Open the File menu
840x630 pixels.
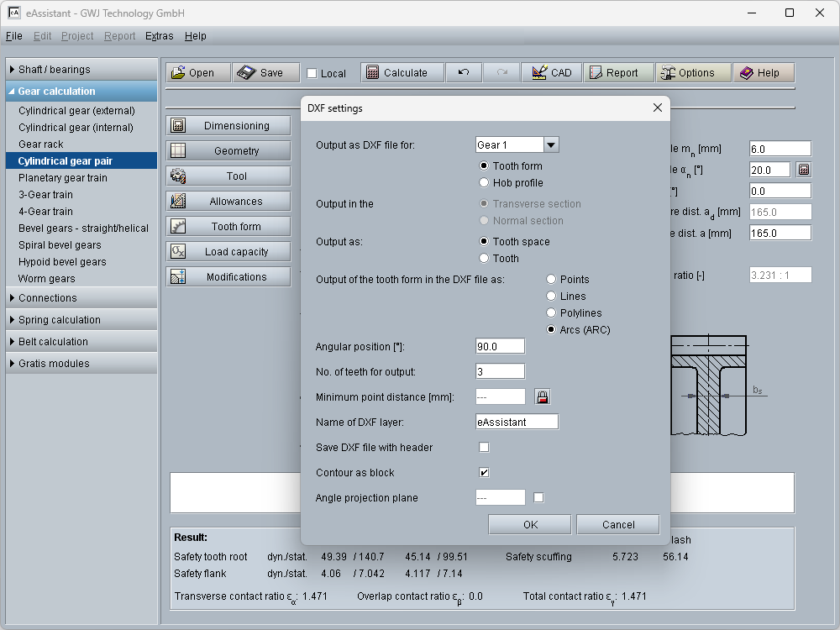(x=13, y=36)
